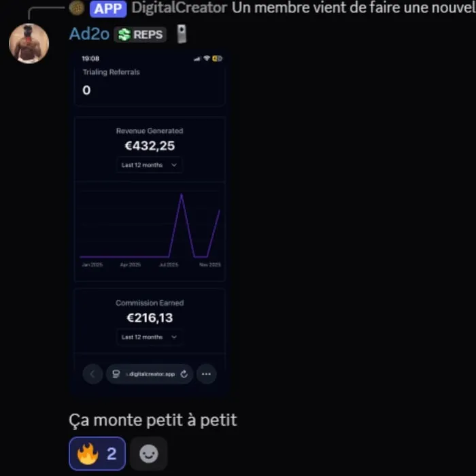This screenshot has width=476, height=476.
Task: Open the attached dashboard screenshot image
Action: click(x=150, y=223)
